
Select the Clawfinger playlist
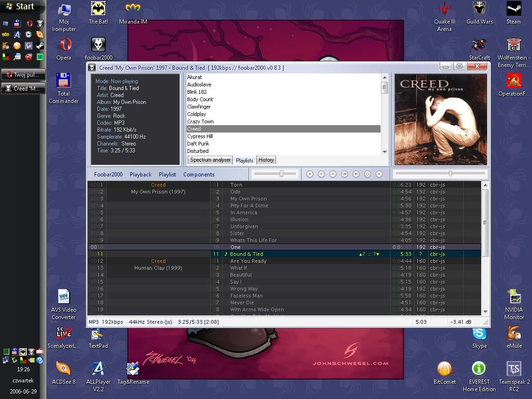283,107
